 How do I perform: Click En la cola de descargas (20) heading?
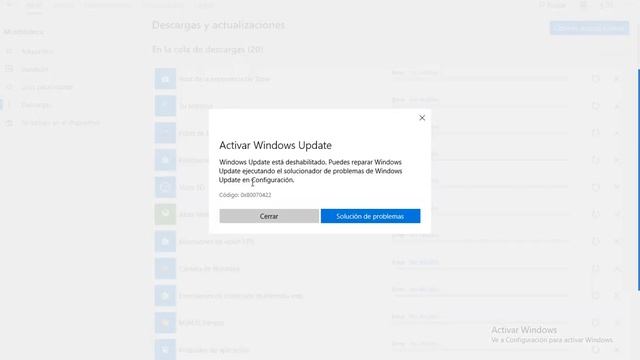point(208,50)
